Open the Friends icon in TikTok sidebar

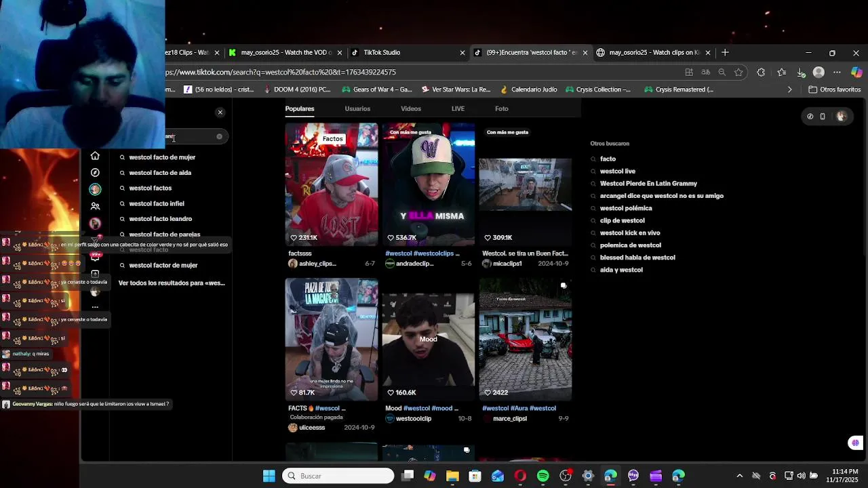pos(95,206)
